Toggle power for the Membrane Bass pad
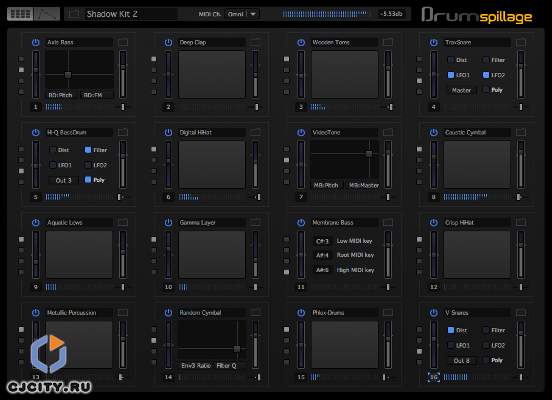 click(301, 223)
